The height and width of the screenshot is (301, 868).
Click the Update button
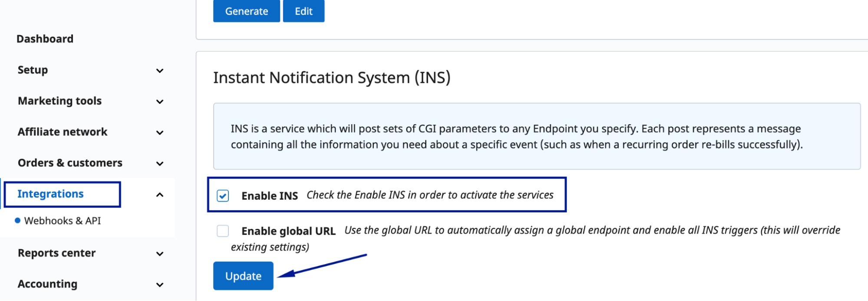tap(243, 276)
